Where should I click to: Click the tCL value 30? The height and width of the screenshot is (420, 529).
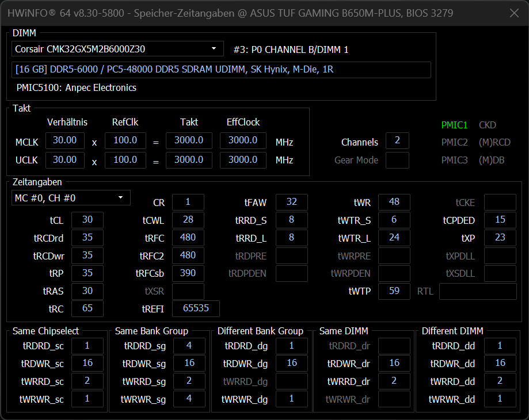[87, 220]
